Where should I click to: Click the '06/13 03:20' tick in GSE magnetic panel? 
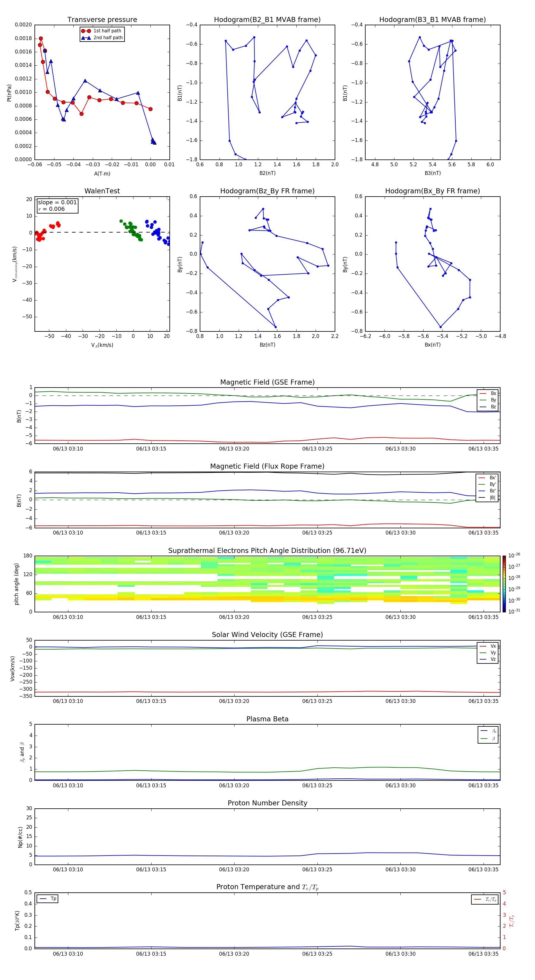pyautogui.click(x=234, y=449)
